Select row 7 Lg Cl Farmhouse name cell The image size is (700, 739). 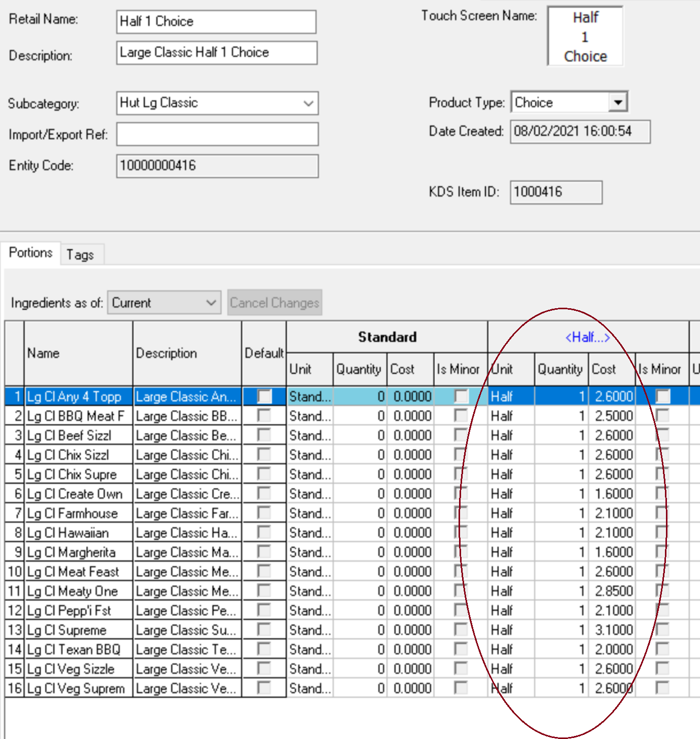tap(78, 513)
